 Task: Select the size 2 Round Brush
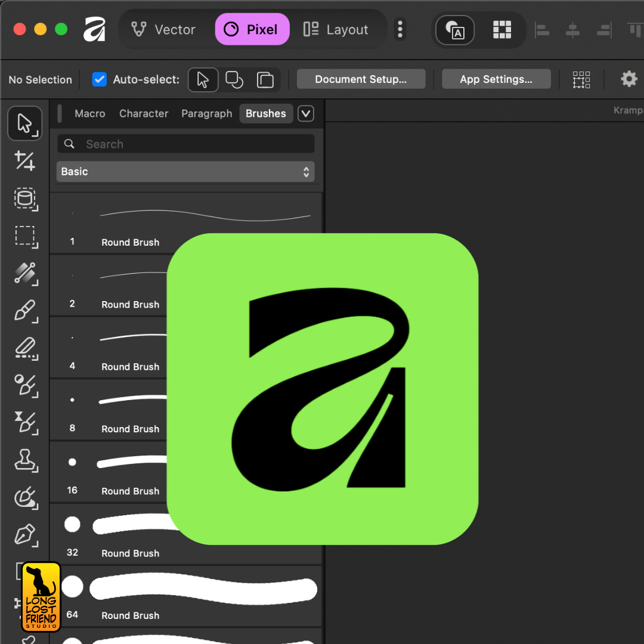click(109, 286)
